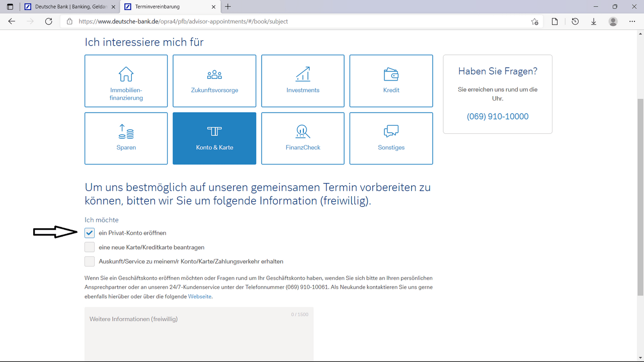644x362 pixels.
Task: Check 'eine neue Karte/Kreditkarte beantragen'
Action: tap(90, 247)
